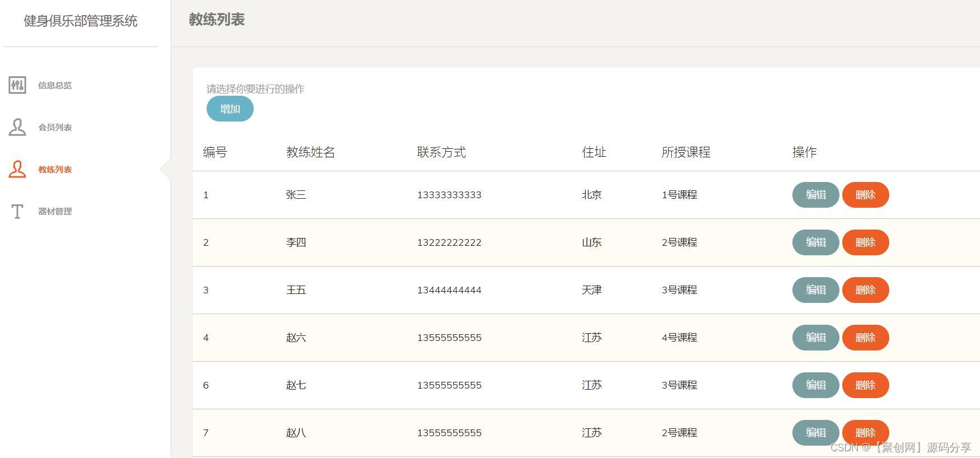Click the 联系方式 column header
The width and height of the screenshot is (980, 458).
tap(441, 152)
